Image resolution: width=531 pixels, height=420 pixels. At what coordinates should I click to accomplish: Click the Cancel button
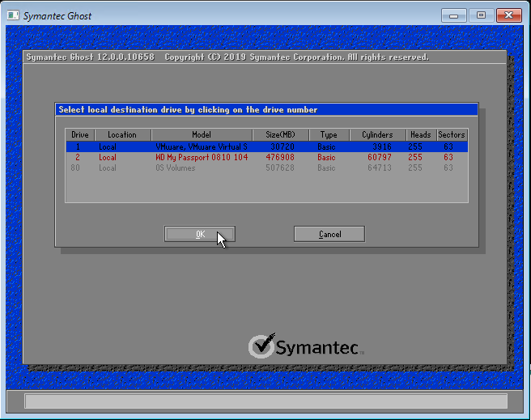[329, 234]
